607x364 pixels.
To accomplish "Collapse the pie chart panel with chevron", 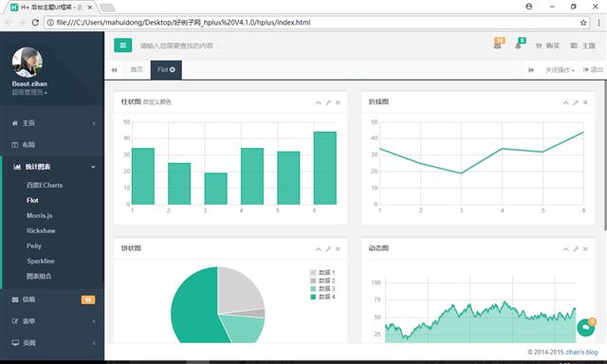I will coord(318,248).
